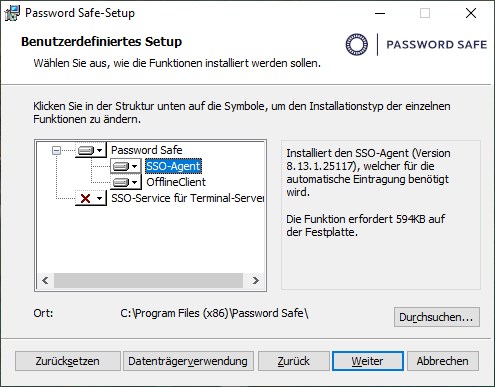This screenshot has width=495, height=387.
Task: Select the SSO-Agent tree item
Action: coord(173,166)
